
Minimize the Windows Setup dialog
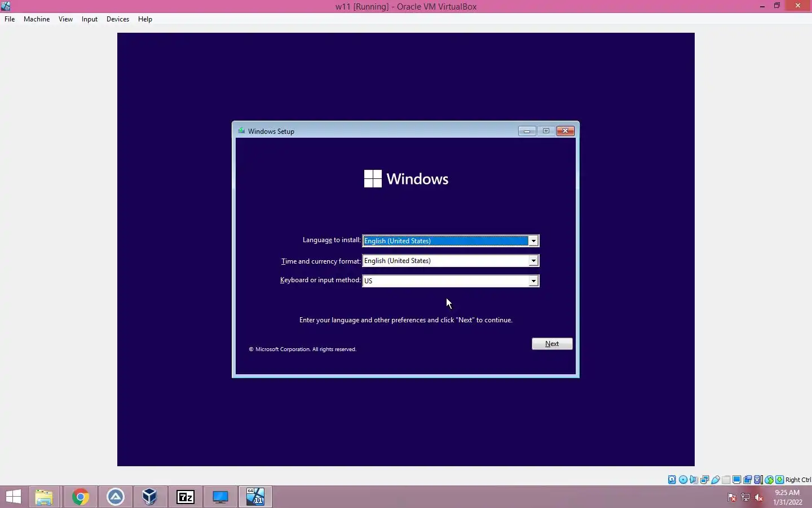click(x=527, y=131)
